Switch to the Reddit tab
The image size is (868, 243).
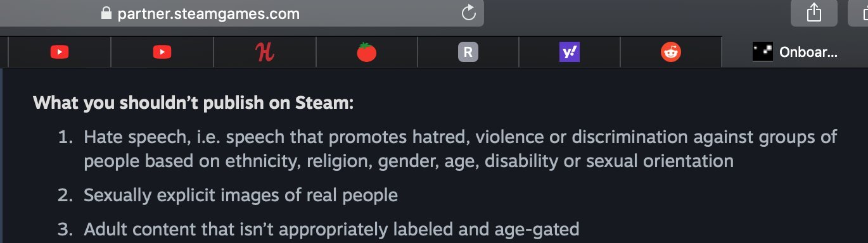670,53
